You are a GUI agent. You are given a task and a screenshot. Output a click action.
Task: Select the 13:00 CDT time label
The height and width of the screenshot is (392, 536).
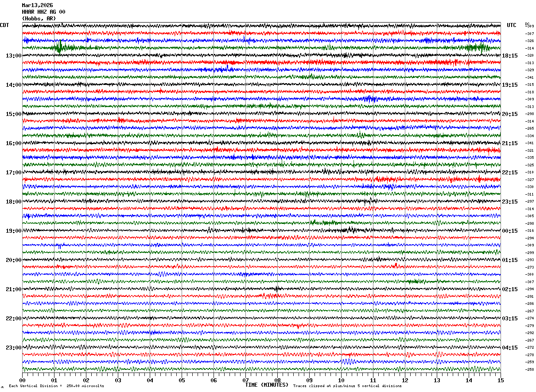(x=14, y=56)
